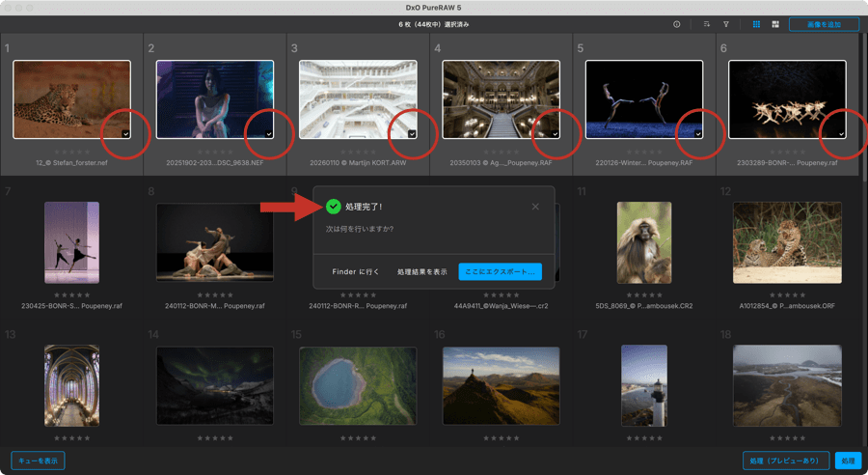Show the queue with キューを表示
Viewport: 868px width, 475px height.
[38, 461]
